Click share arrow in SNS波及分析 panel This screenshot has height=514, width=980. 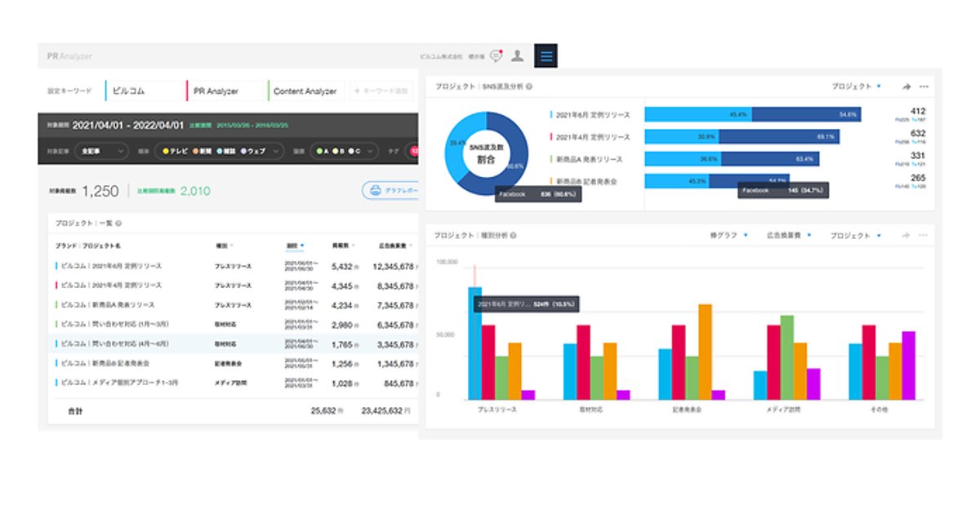[906, 86]
